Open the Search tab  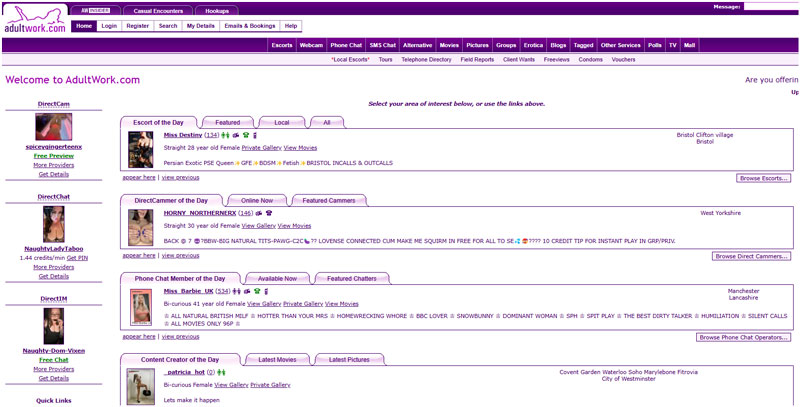(168, 26)
